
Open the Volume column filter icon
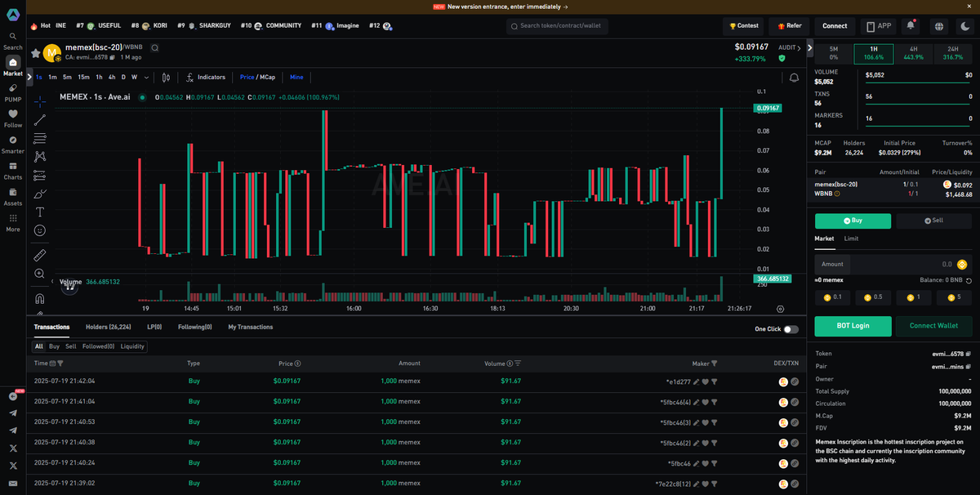pos(518,363)
